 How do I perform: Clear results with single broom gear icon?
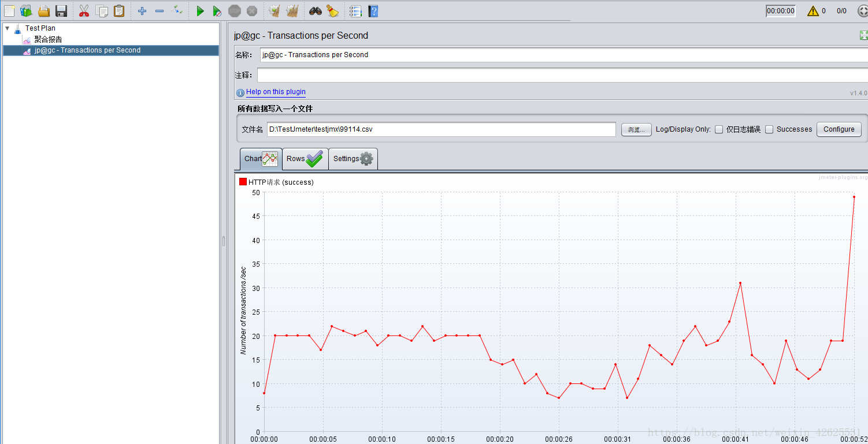tap(275, 10)
